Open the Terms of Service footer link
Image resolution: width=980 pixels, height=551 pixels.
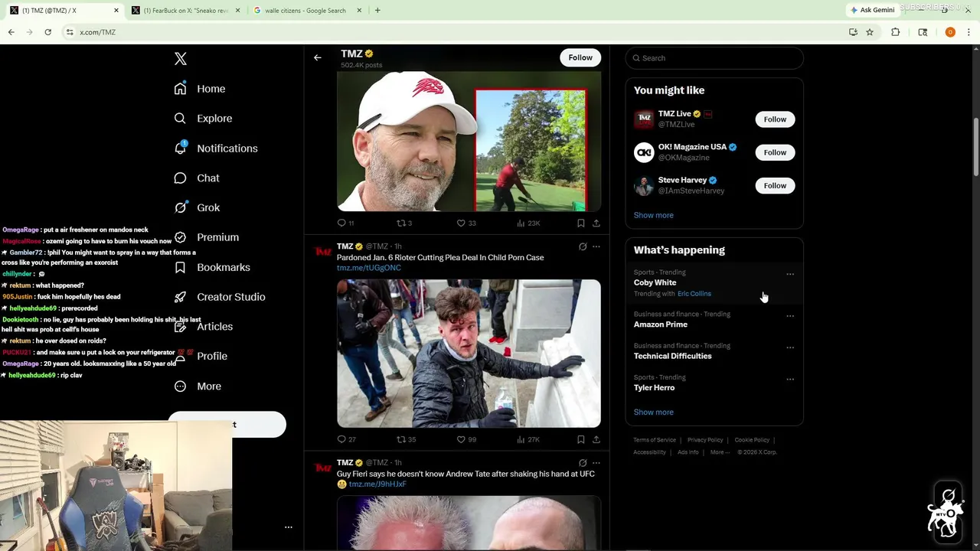(655, 440)
